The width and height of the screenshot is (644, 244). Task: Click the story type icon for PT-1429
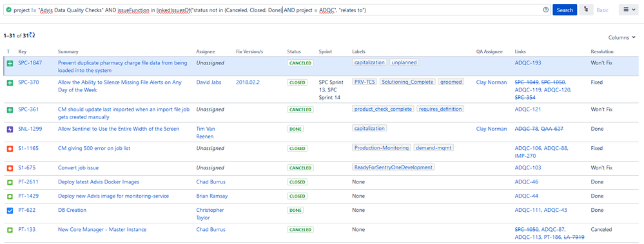[x=10, y=196]
